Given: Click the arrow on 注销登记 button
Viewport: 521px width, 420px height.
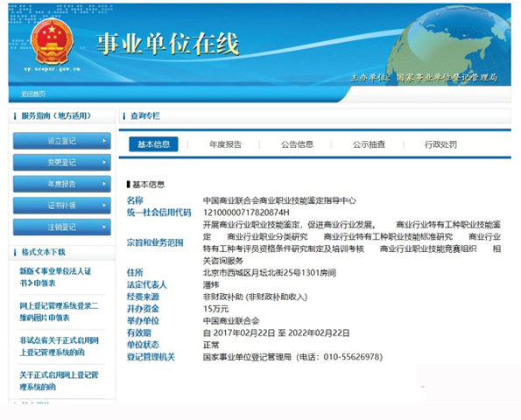Looking at the screenshot, I should click(x=104, y=227).
